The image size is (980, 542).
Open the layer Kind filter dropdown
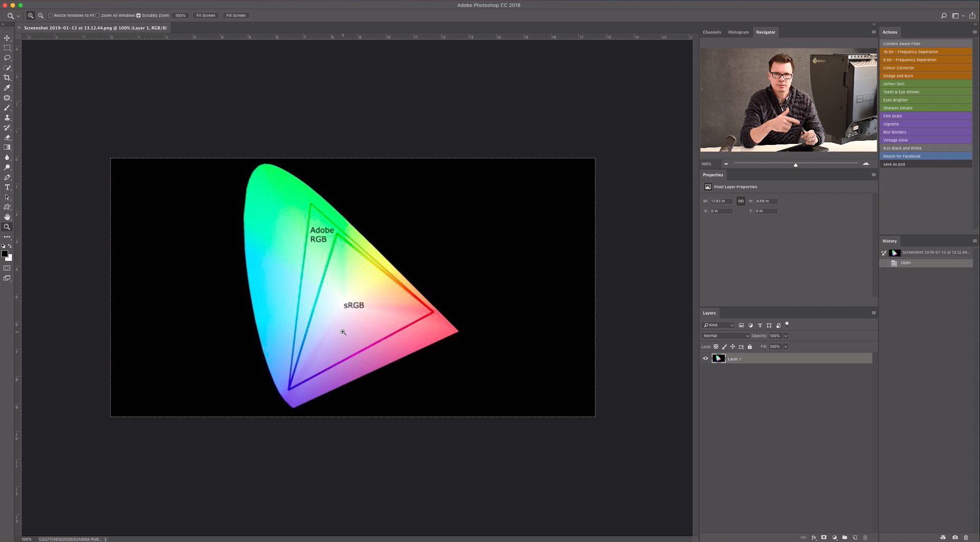pyautogui.click(x=719, y=325)
